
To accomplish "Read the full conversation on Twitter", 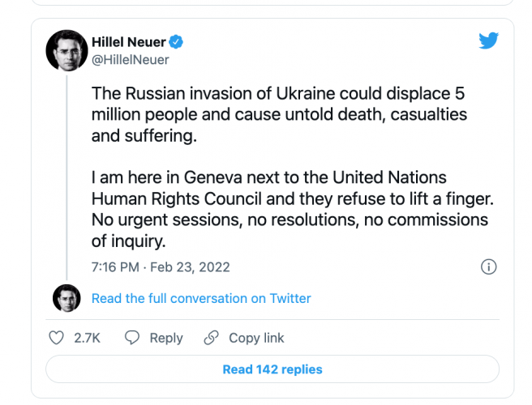I will coord(201,298).
